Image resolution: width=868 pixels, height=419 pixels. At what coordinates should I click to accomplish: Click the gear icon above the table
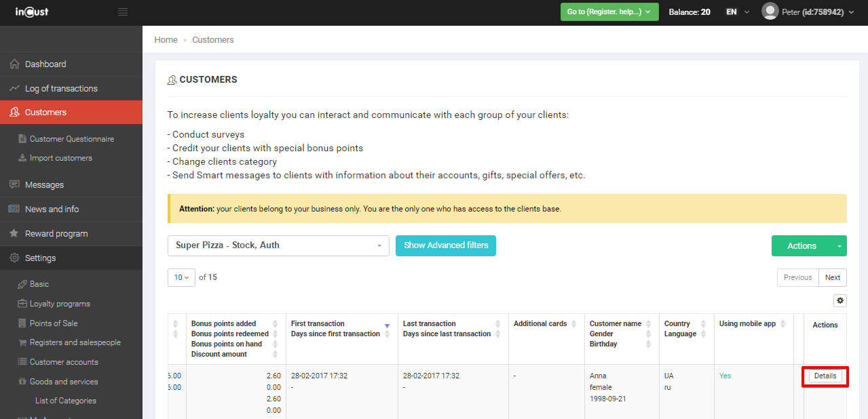pyautogui.click(x=840, y=300)
